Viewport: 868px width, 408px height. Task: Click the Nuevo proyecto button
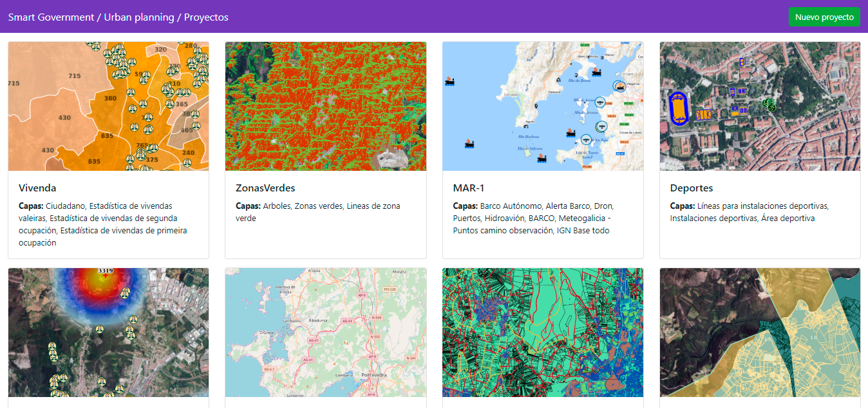point(824,17)
